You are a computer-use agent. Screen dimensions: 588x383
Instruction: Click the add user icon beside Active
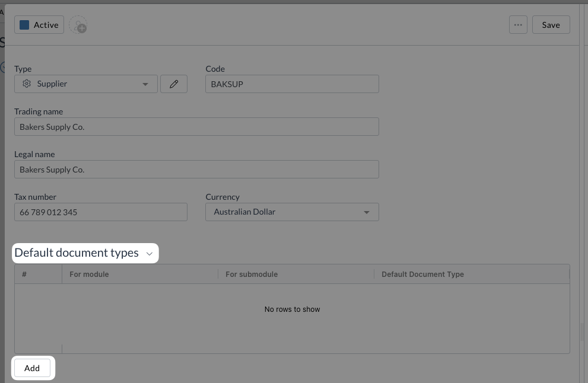coord(78,25)
